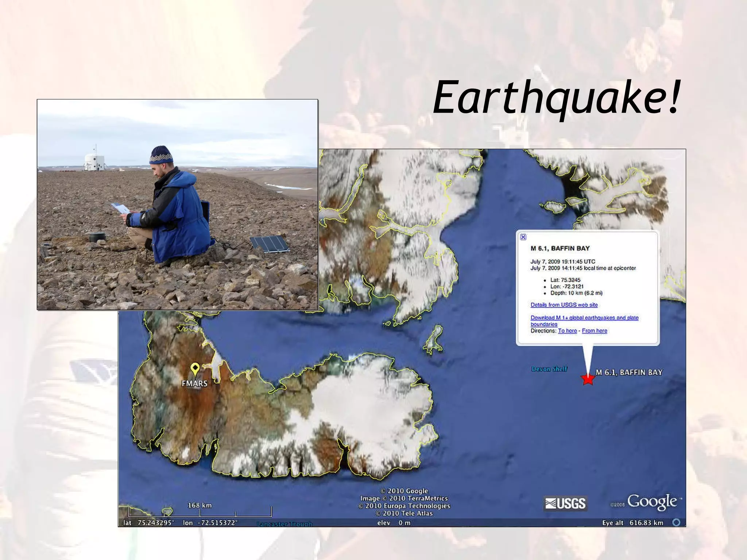This screenshot has width=747, height=560.
Task: Click the local time at epicenter line
Action: (583, 268)
